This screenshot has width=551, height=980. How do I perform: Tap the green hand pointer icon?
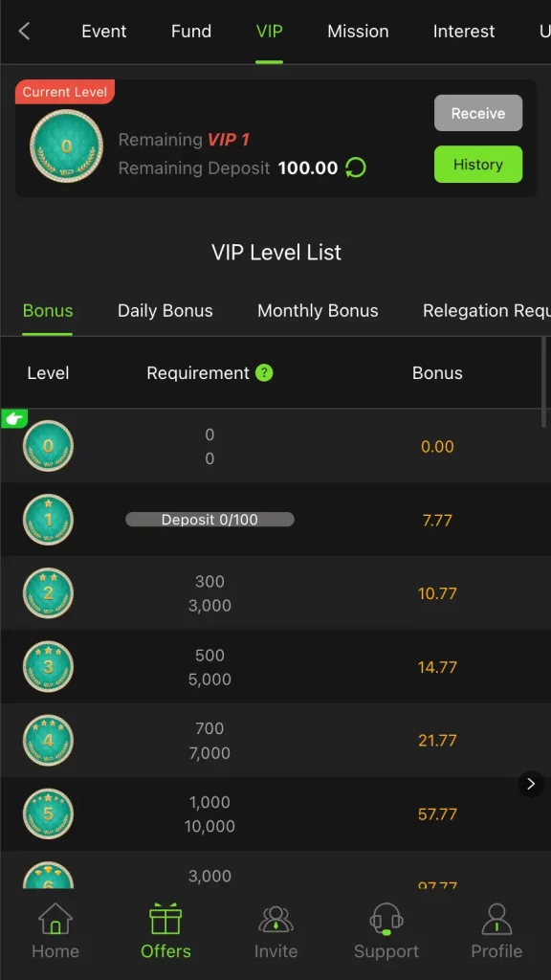(13, 417)
